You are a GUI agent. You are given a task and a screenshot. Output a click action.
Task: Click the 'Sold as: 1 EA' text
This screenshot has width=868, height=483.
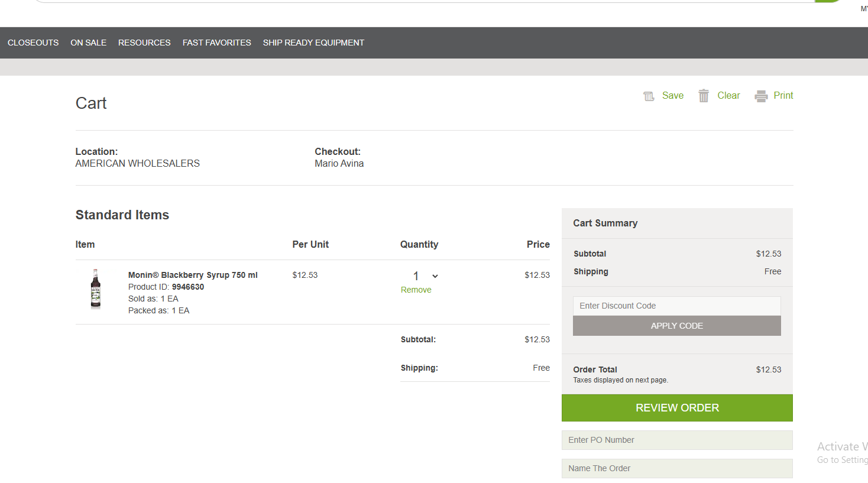point(153,299)
